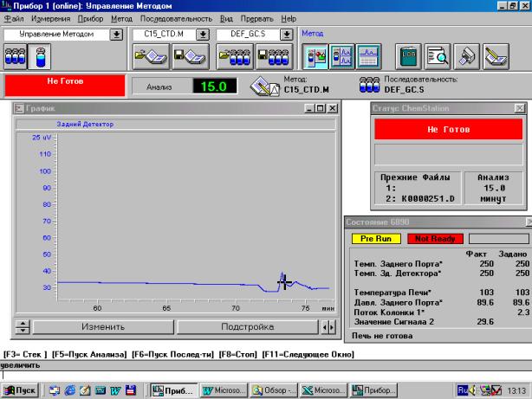Open the logbook icon
The width and height of the screenshot is (532, 399).
tap(408, 56)
